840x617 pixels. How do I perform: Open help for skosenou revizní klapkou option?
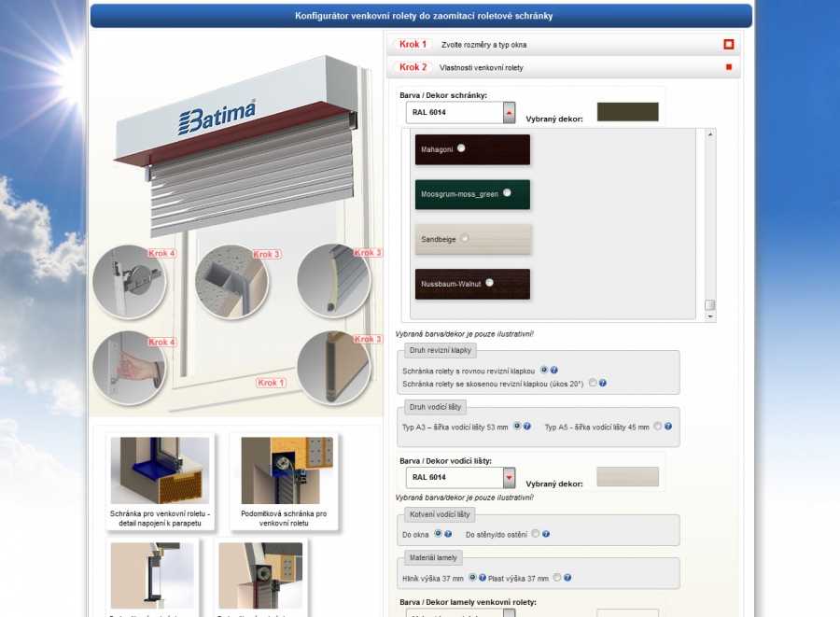604,384
